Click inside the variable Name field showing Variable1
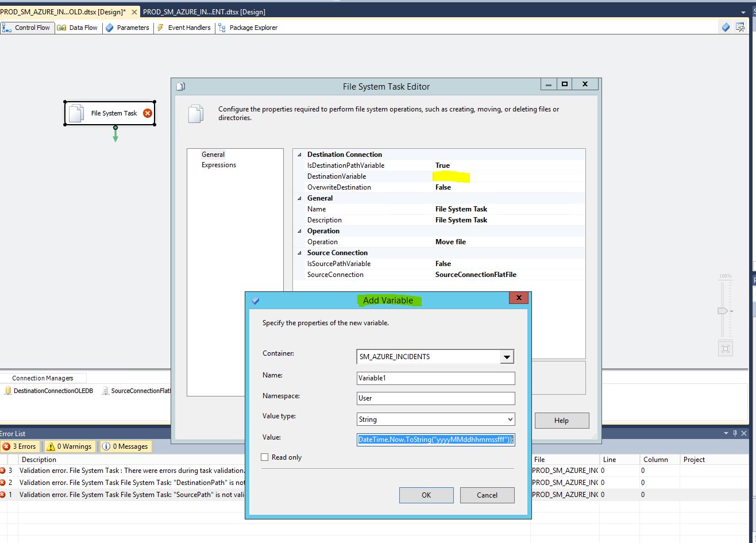 (435, 378)
